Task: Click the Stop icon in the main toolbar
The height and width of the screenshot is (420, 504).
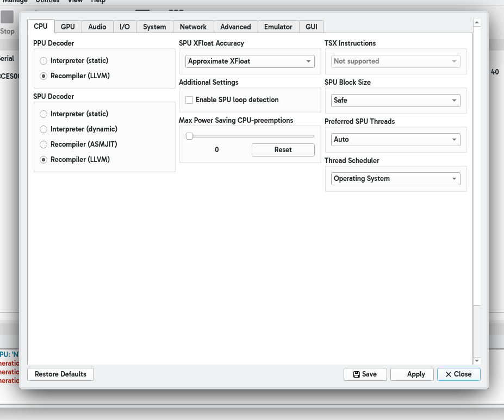Action: pos(7,17)
